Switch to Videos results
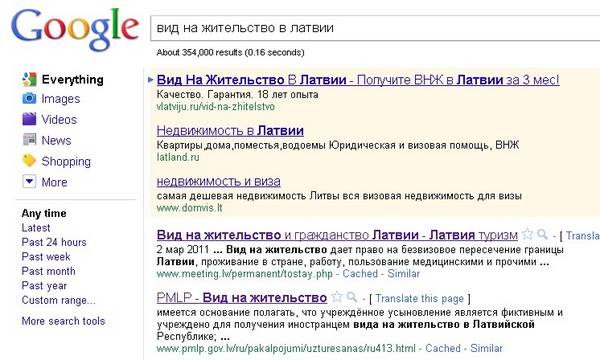 point(59,120)
